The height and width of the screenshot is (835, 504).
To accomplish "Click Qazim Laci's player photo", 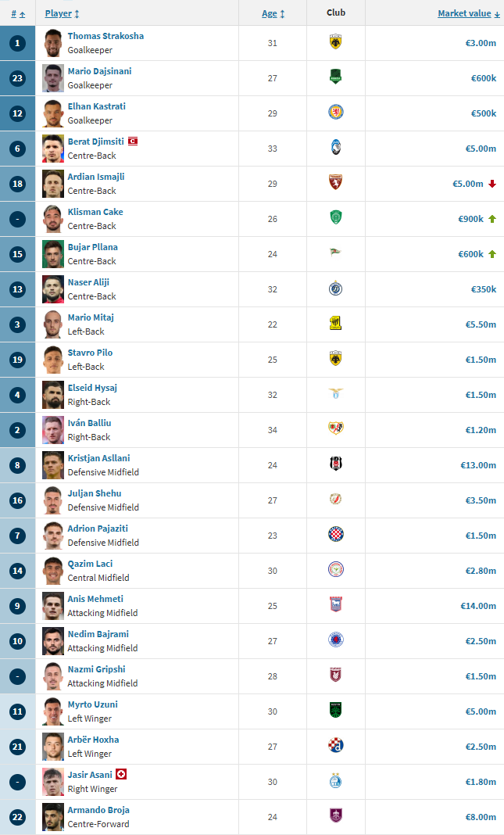I will click(x=52, y=570).
